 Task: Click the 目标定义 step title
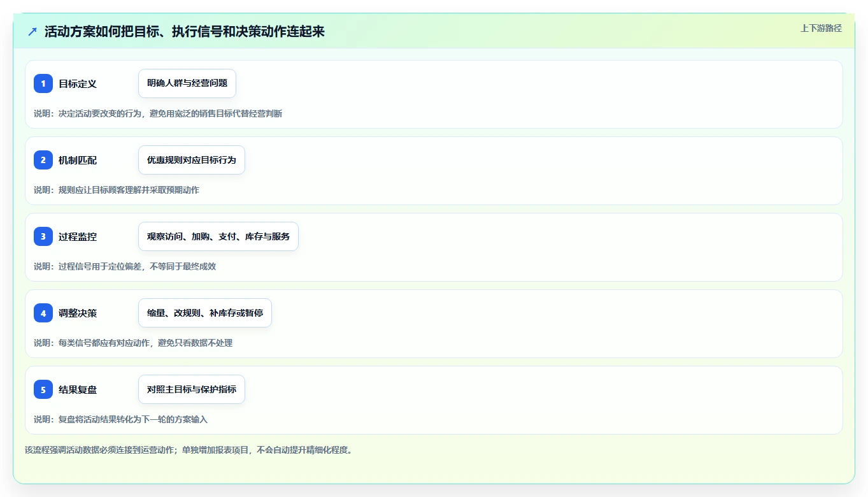pyautogui.click(x=78, y=83)
